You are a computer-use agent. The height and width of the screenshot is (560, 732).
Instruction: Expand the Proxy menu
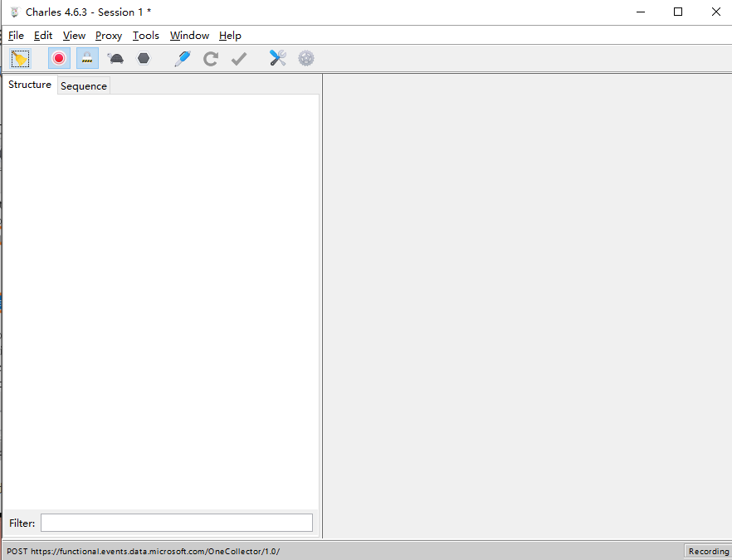tap(109, 36)
